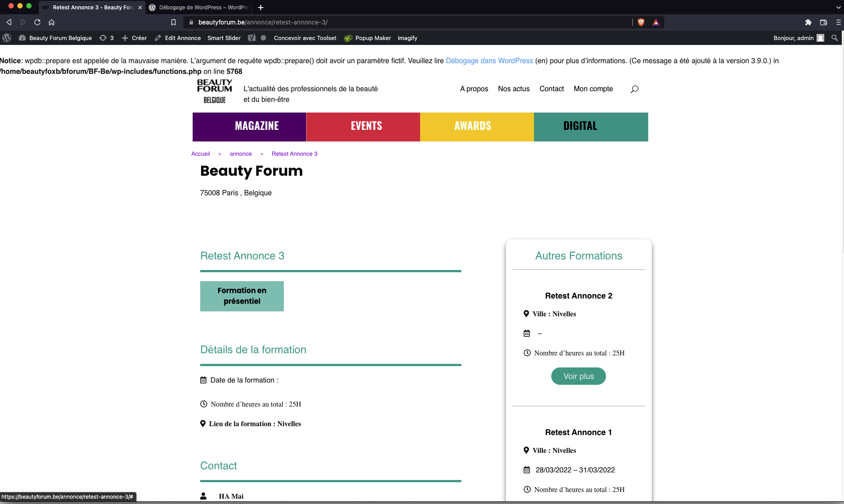Screen dimensions: 844x504
Task: Open Nos actus page
Action: pyautogui.click(x=514, y=89)
